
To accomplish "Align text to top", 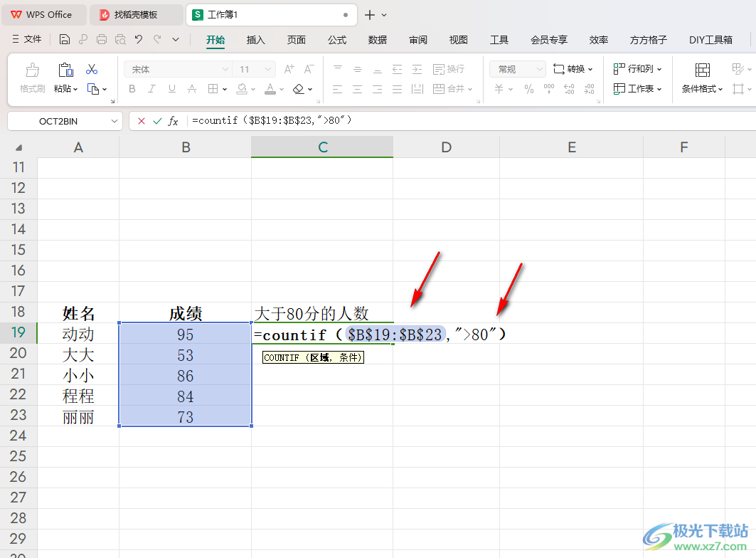I will click(x=338, y=69).
